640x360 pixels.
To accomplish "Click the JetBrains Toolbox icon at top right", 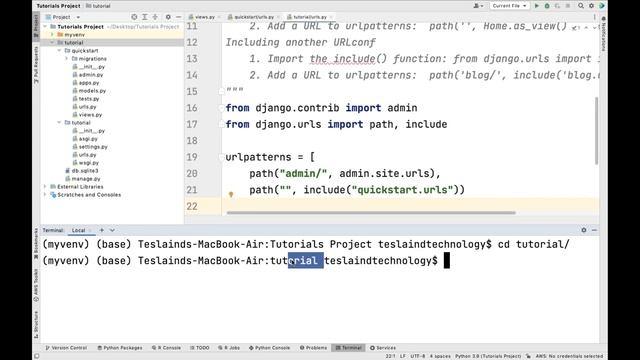I will [602, 6].
